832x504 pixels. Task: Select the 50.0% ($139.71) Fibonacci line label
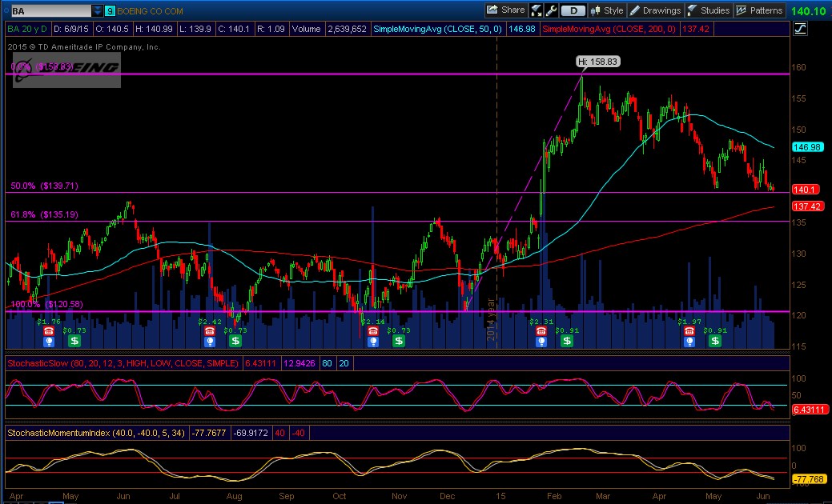(45, 186)
